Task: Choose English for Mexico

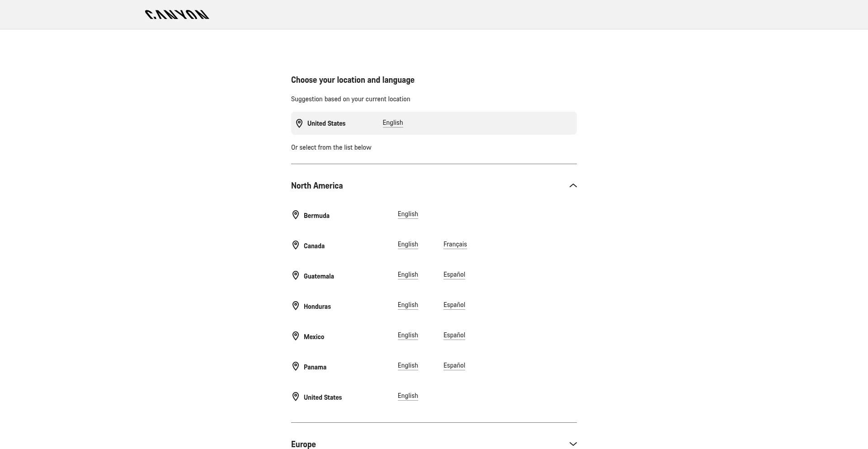Action: point(408,336)
